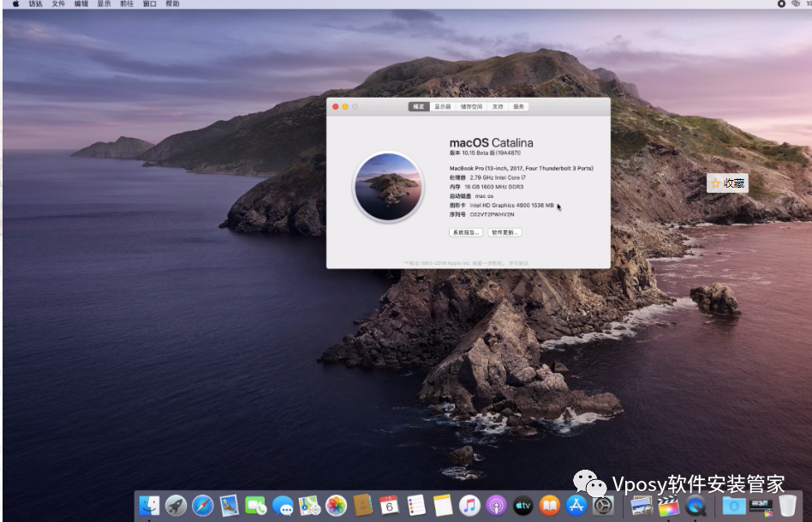Open the Apple TV app
The height and width of the screenshot is (522, 812).
pyautogui.click(x=522, y=506)
